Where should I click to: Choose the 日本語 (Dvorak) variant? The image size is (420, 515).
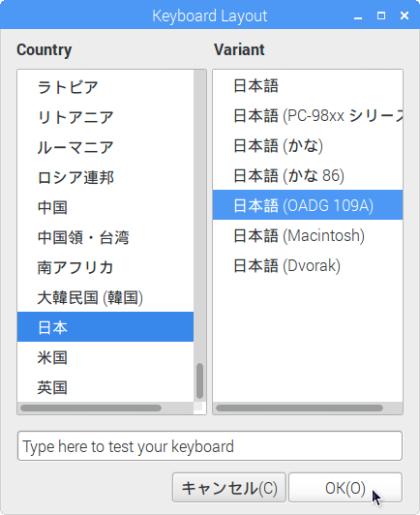click(x=308, y=265)
